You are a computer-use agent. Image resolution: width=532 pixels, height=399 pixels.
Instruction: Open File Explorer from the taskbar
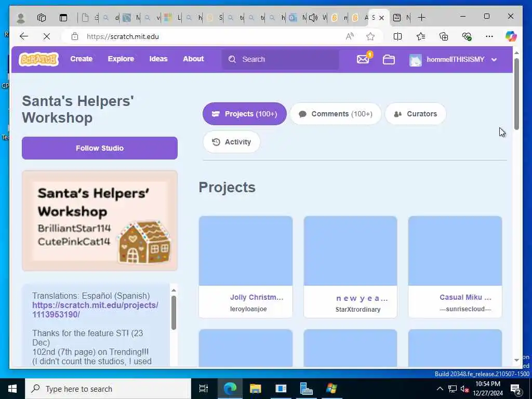click(255, 389)
